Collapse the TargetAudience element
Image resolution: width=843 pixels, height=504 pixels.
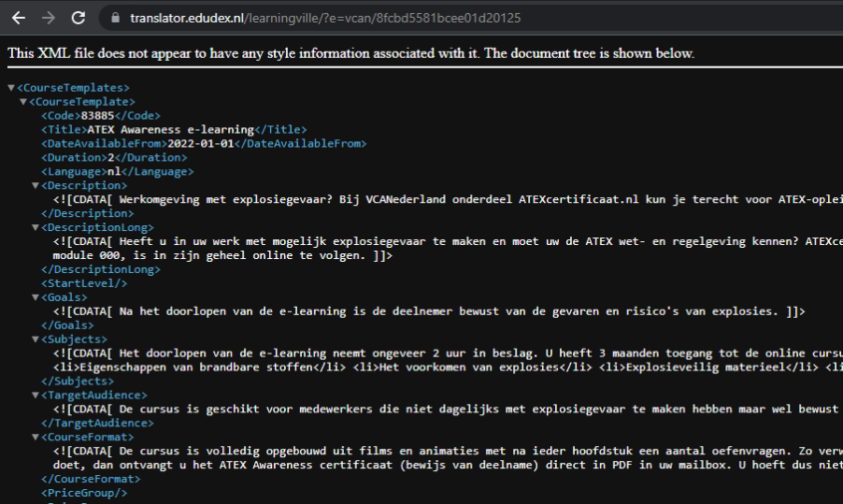click(x=36, y=394)
